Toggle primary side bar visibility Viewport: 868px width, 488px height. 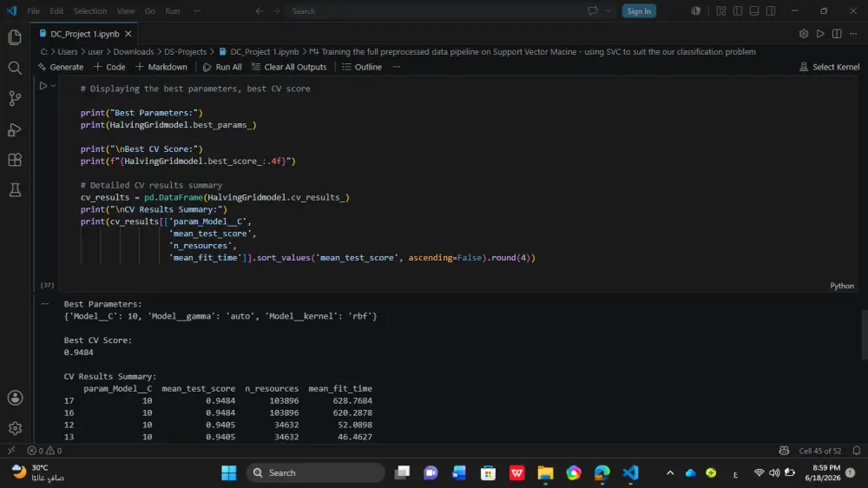(737, 11)
